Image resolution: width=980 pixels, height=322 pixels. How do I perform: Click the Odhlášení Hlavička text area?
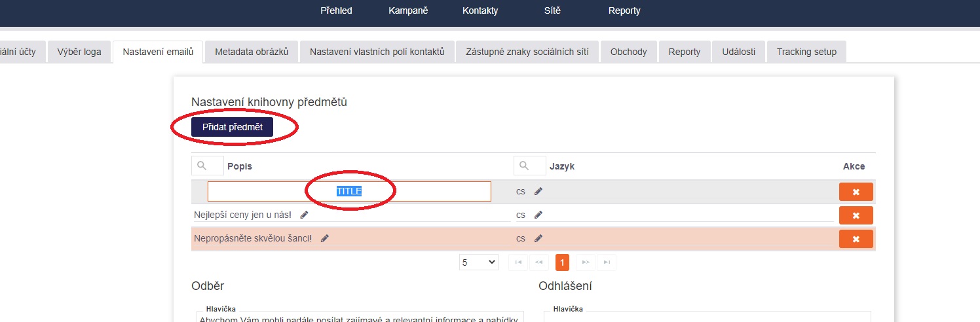coord(707,316)
